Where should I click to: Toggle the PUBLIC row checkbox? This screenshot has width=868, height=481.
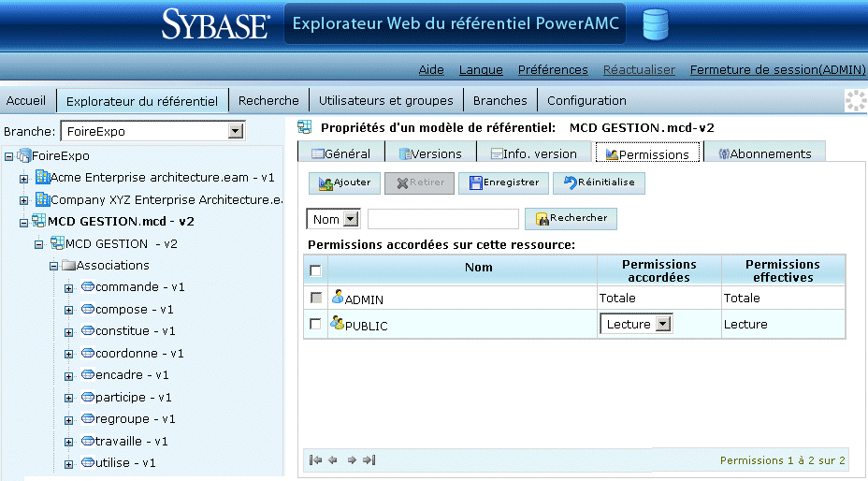click(x=315, y=324)
